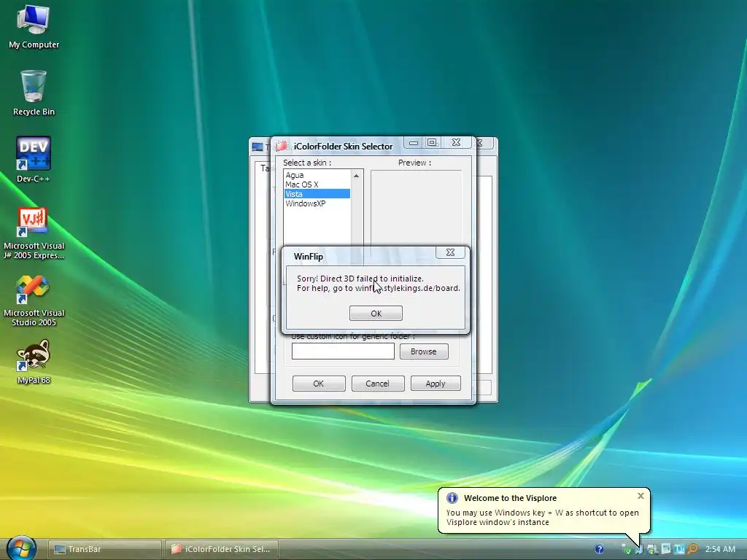Click the computer with Windows flag tray icon

pos(652,550)
